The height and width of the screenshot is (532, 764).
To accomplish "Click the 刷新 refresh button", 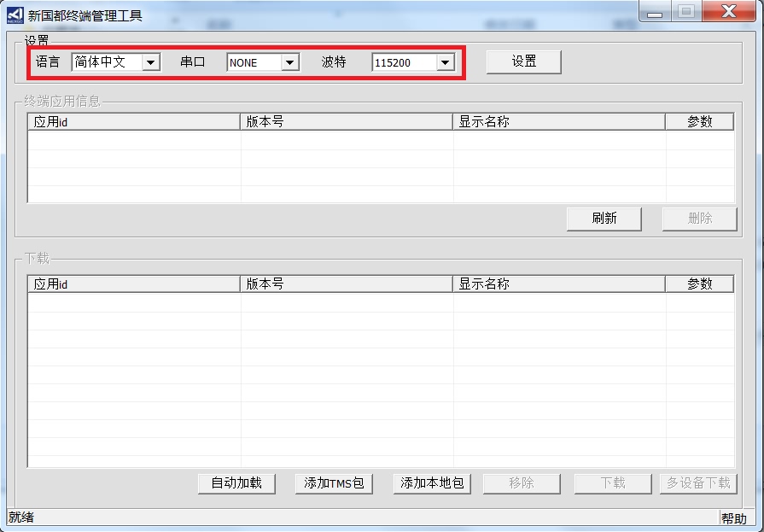I will (604, 219).
